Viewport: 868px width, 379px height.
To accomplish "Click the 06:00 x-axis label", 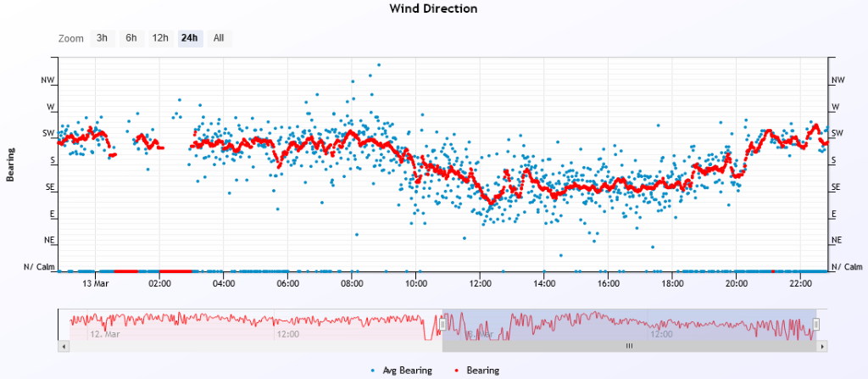I will coord(288,283).
